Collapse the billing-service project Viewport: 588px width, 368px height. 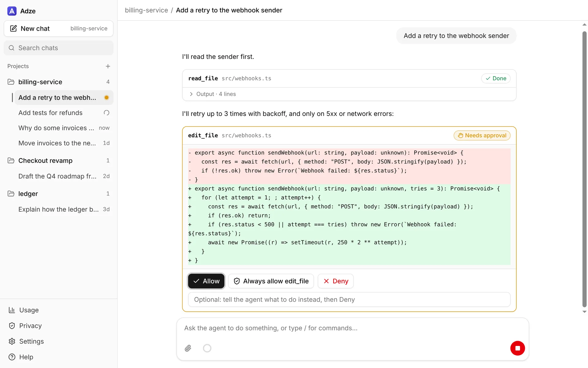tap(58, 82)
